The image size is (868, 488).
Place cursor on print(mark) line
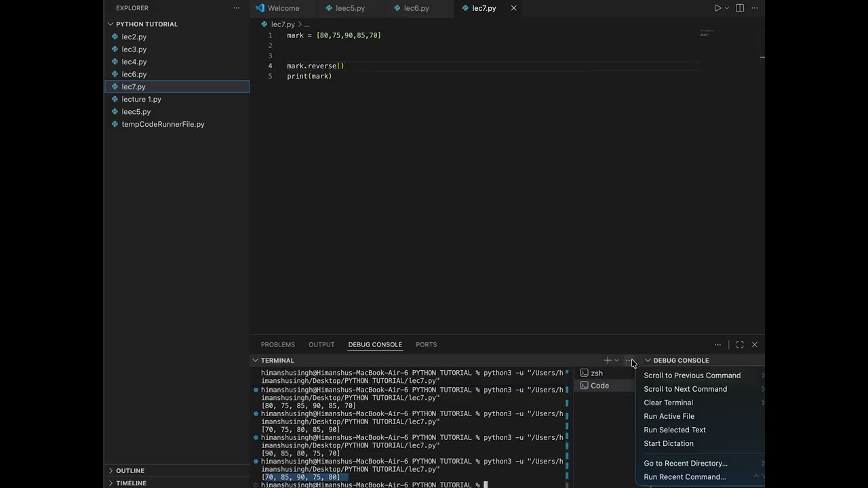tap(309, 76)
